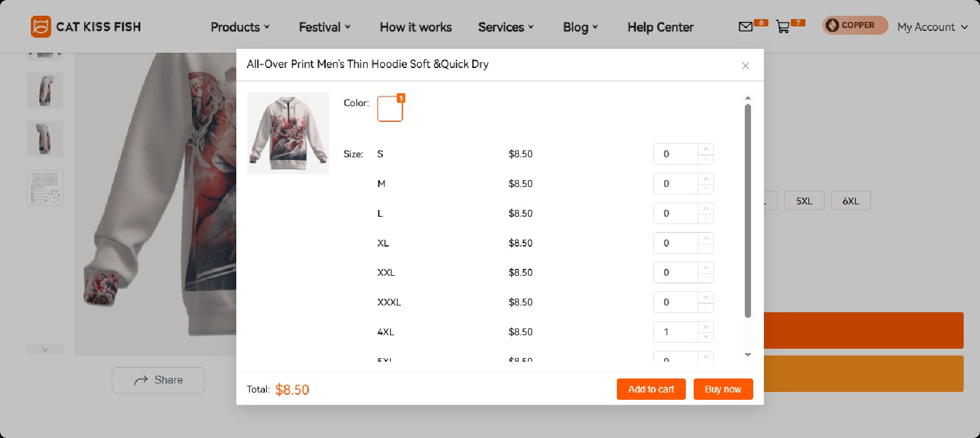The width and height of the screenshot is (980, 438).
Task: Click the Cat Kiss Fish logo icon
Action: [x=40, y=26]
